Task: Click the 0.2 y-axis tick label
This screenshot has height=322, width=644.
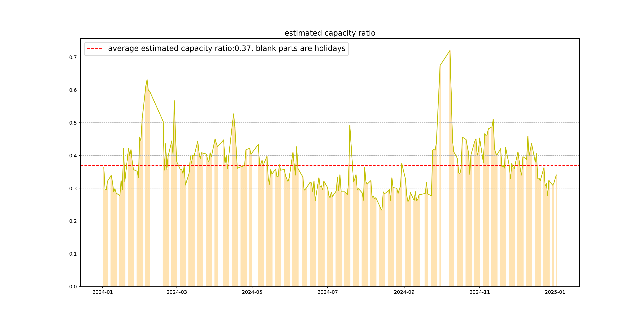Action: pyautogui.click(x=73, y=221)
